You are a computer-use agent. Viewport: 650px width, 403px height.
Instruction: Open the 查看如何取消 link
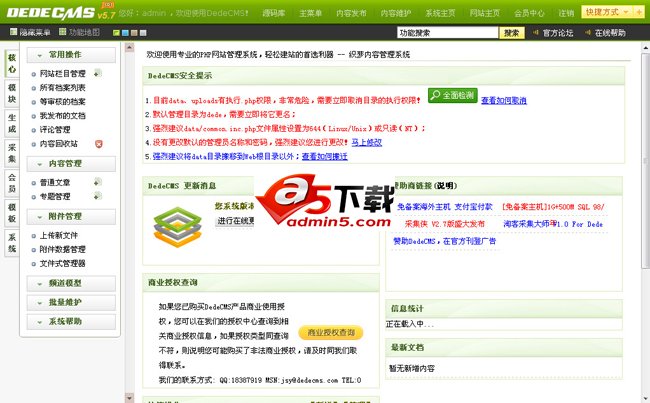[x=504, y=100]
